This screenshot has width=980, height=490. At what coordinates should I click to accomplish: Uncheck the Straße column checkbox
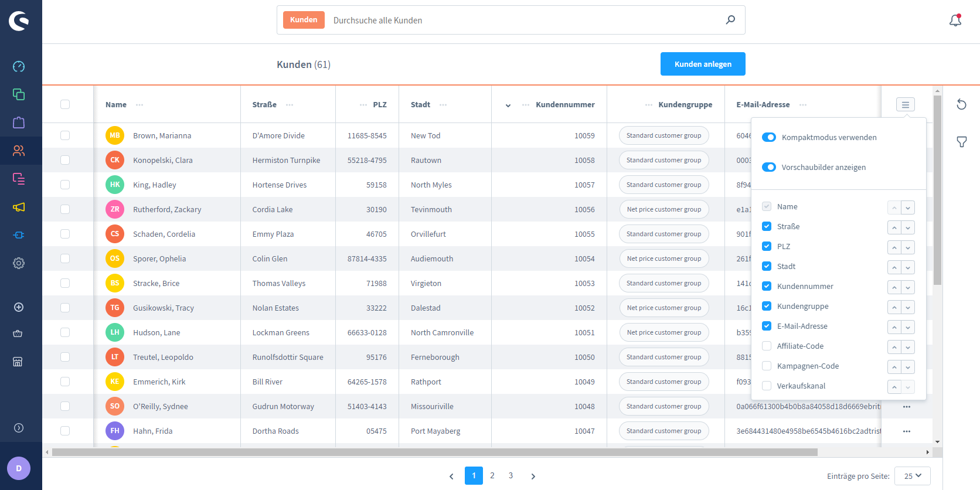[x=767, y=226]
